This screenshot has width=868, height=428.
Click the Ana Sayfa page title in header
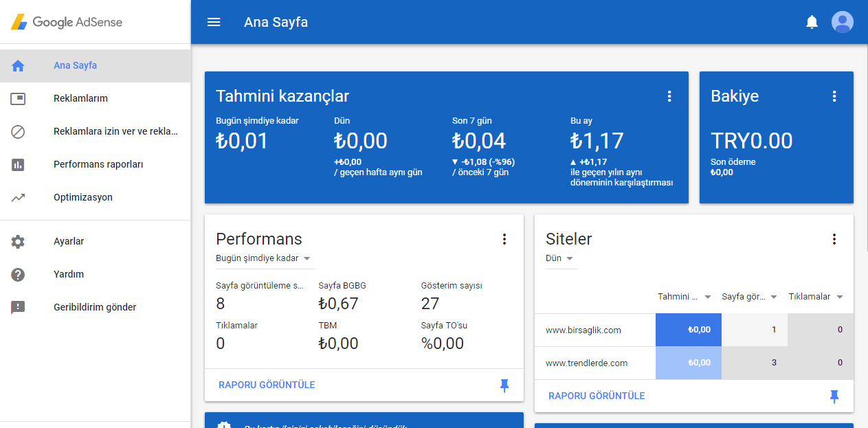[x=276, y=22]
